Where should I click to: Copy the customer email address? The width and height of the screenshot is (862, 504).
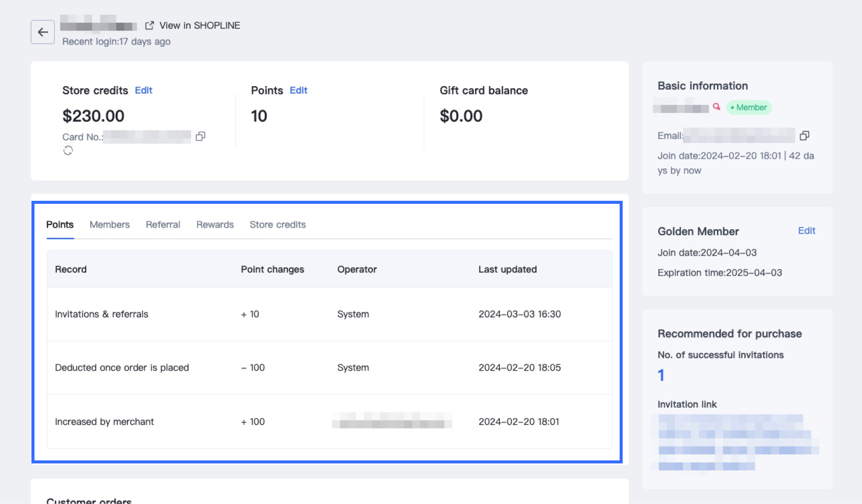pyautogui.click(x=804, y=135)
